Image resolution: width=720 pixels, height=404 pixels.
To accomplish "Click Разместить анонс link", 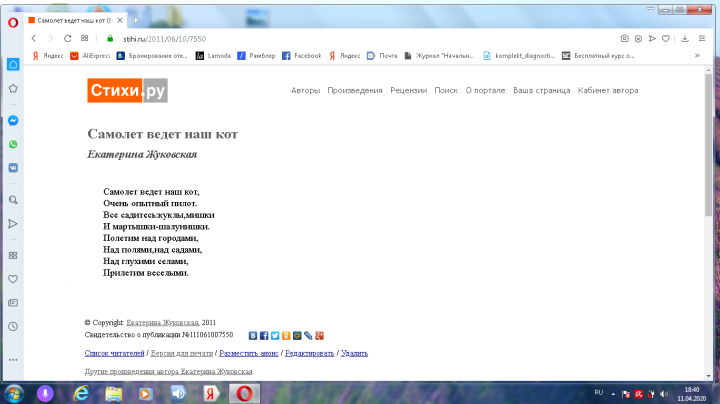I will (249, 353).
